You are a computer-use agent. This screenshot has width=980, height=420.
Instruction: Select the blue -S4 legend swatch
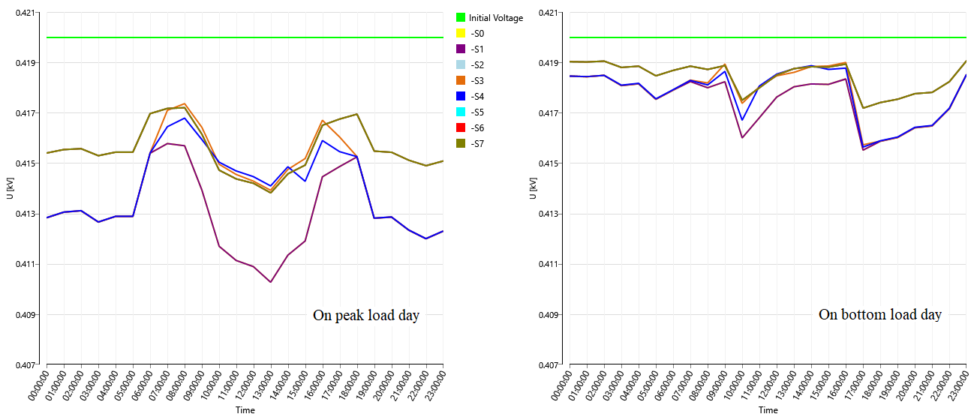[x=460, y=96]
